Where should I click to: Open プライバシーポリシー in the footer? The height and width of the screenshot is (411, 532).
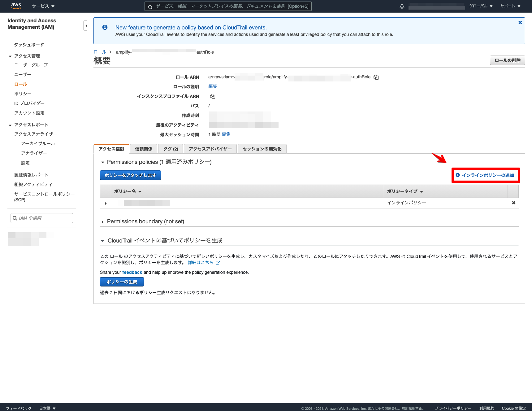[453, 408]
